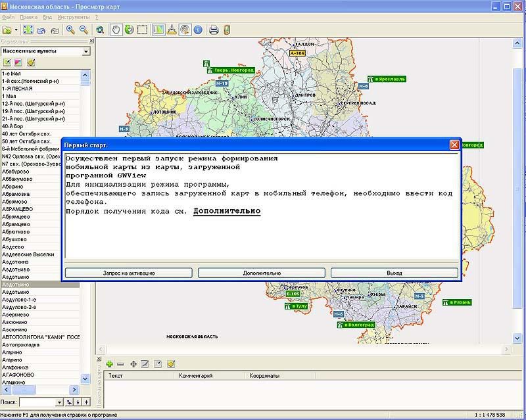Click the green plus add label icon
This screenshot has width=526, height=420.
[x=109, y=363]
